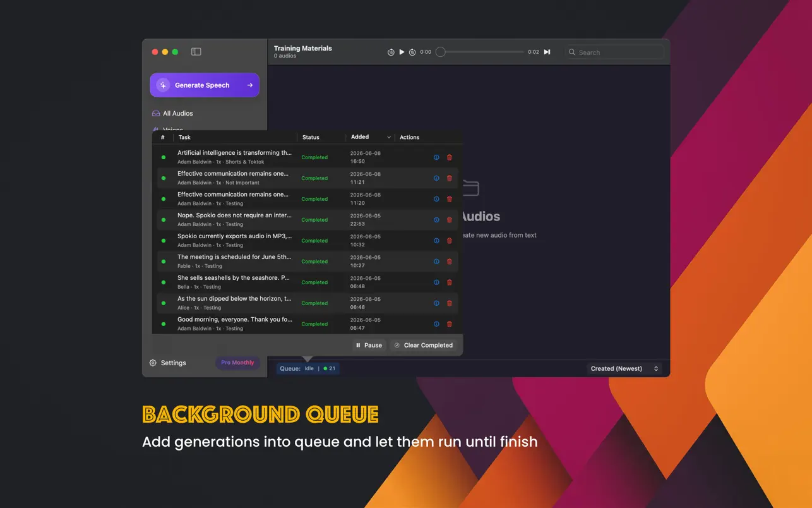Screen dimensions: 812x508
Task: Click the Search input field
Action: click(614, 52)
